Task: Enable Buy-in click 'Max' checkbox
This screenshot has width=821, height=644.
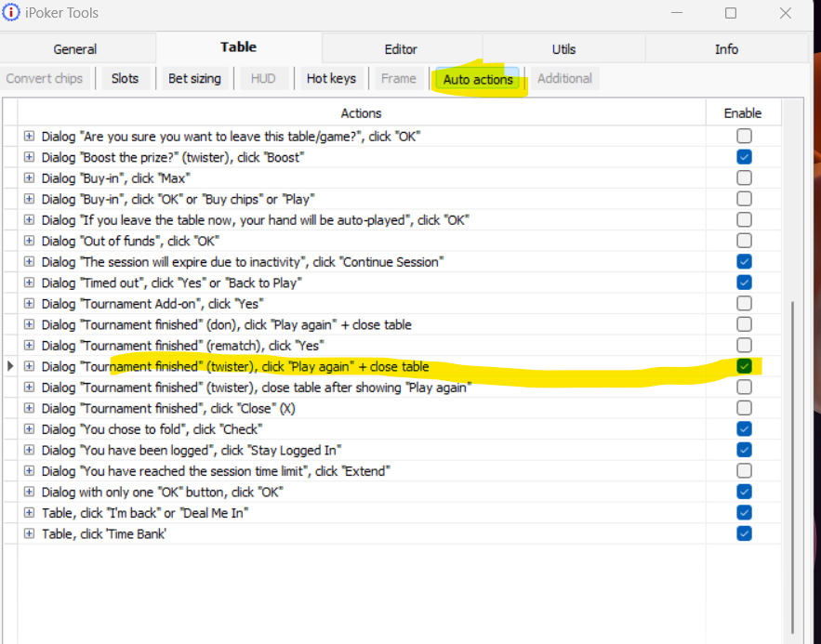Action: click(x=744, y=177)
